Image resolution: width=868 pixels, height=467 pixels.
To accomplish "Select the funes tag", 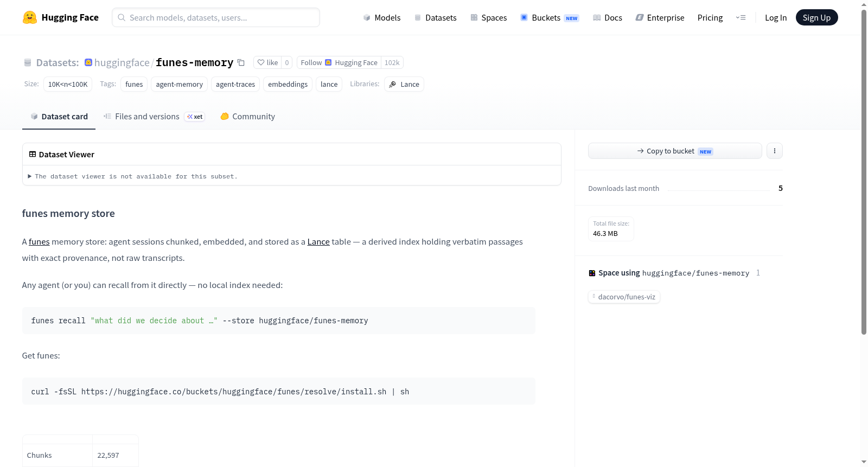I will click(134, 84).
